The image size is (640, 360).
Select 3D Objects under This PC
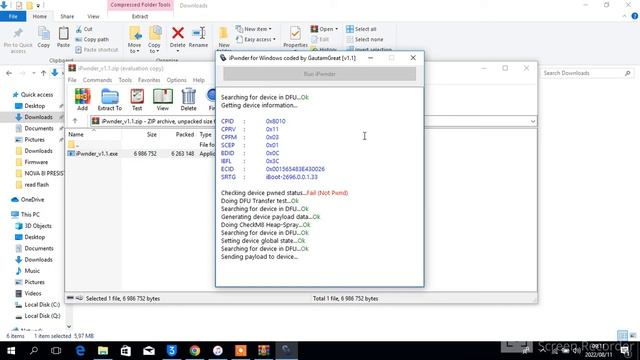pos(33,226)
